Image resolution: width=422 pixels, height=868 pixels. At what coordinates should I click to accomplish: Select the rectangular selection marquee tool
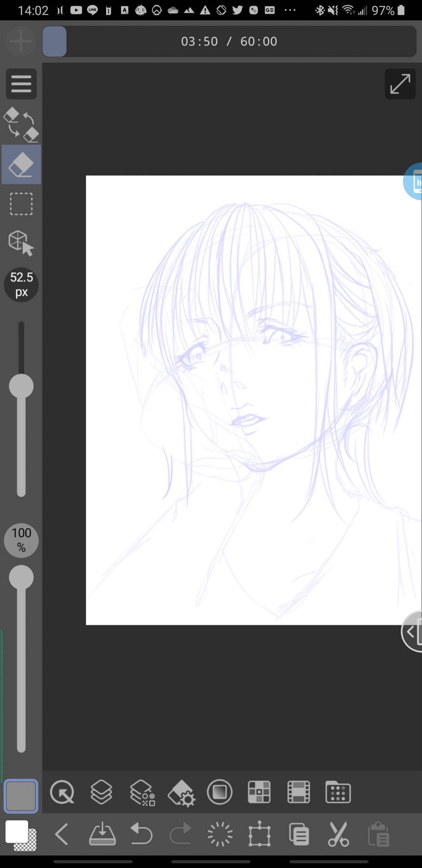point(21,204)
